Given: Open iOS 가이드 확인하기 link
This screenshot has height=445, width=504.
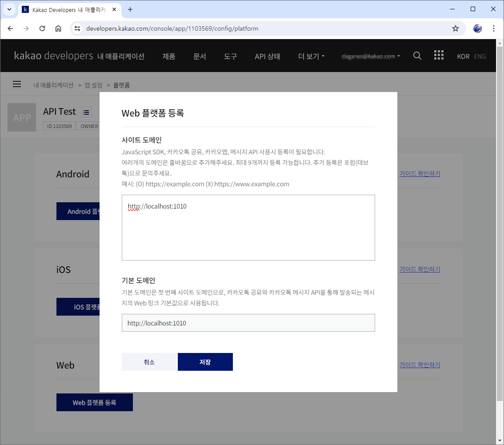Looking at the screenshot, I should 420,269.
